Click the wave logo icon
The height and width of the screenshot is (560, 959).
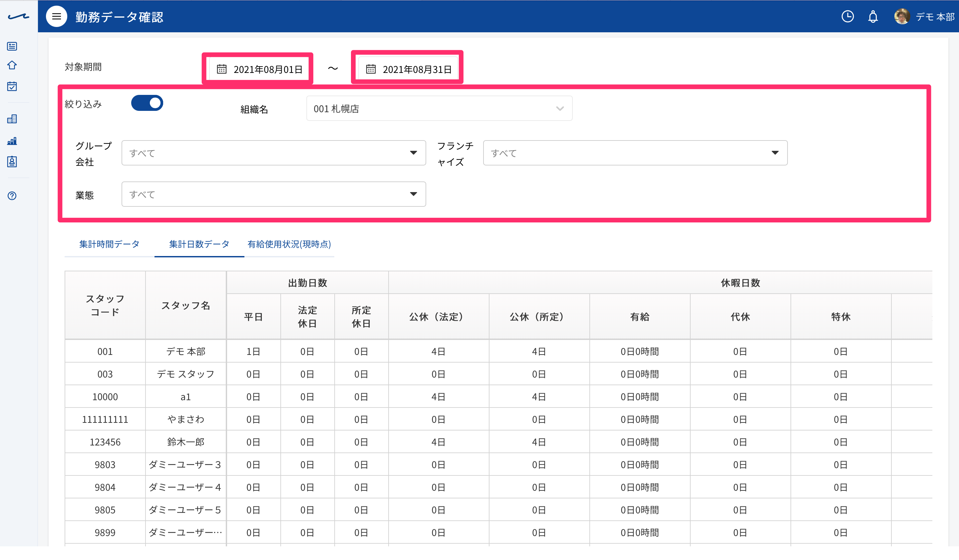click(x=18, y=17)
